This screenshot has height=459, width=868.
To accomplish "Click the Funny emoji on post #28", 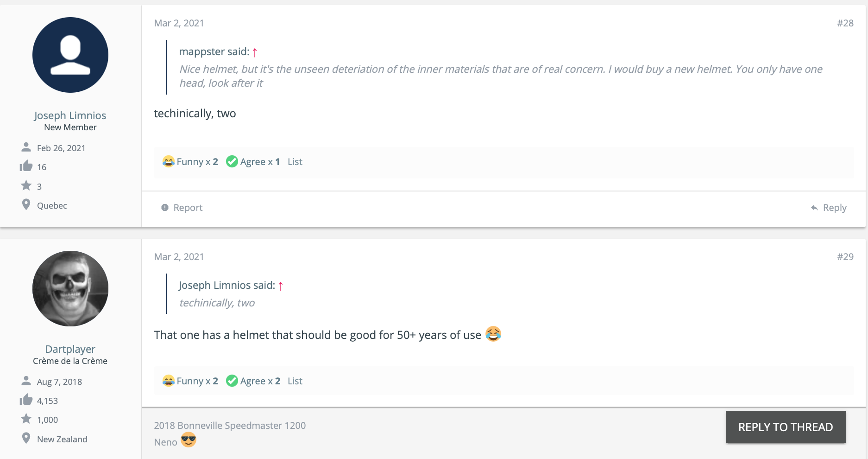I will (x=169, y=161).
